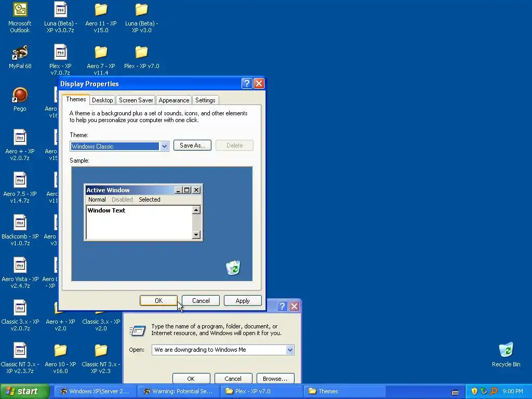Select the Aero + - XP v2.0 folder
532x399 pixels.
pyautogui.click(x=60, y=322)
